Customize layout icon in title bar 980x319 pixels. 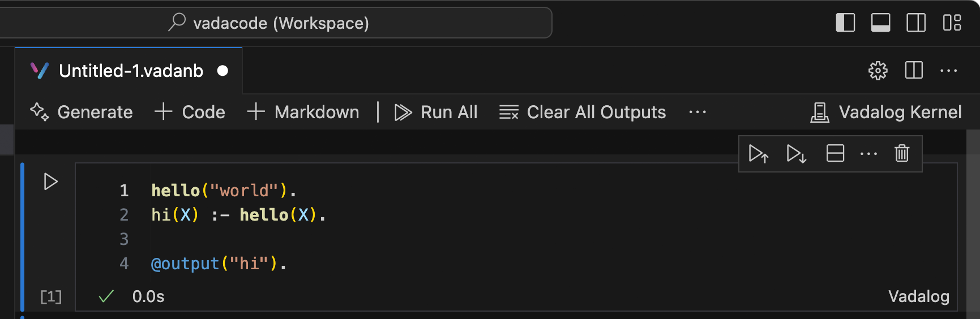(952, 23)
